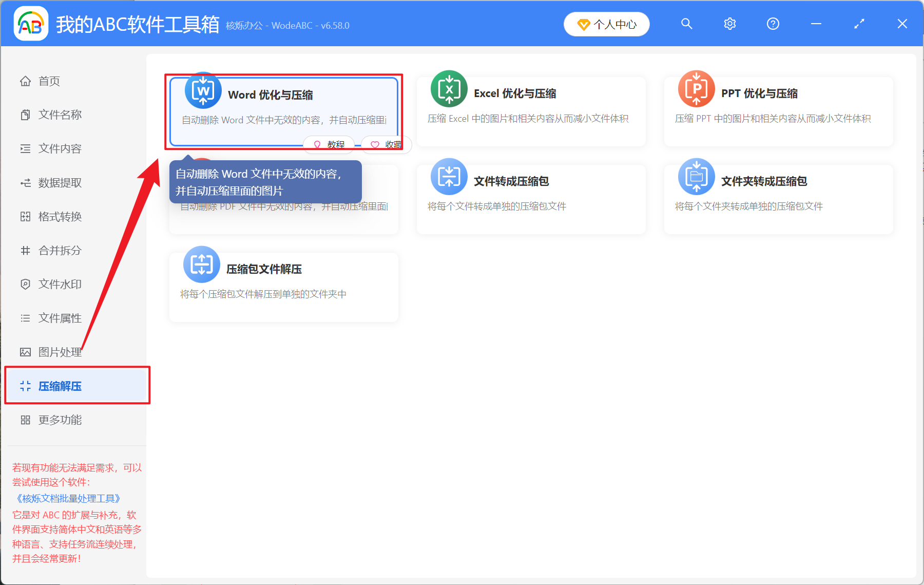Click the AB application logo

[30, 23]
